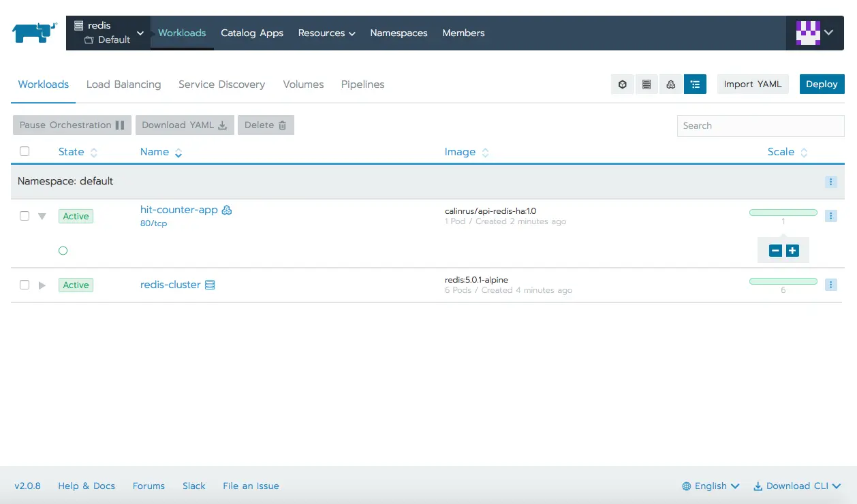Sort the table by Image column
The image size is (857, 504).
pos(467,152)
